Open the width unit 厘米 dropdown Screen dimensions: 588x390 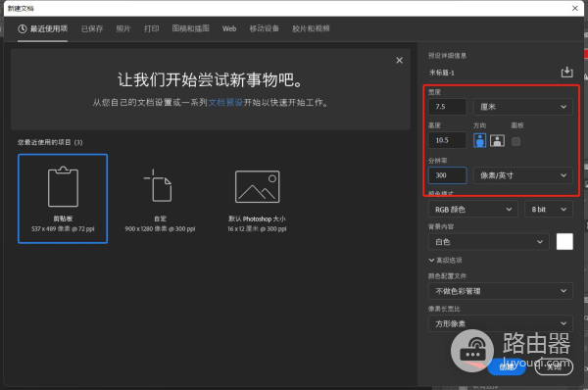pyautogui.click(x=523, y=107)
